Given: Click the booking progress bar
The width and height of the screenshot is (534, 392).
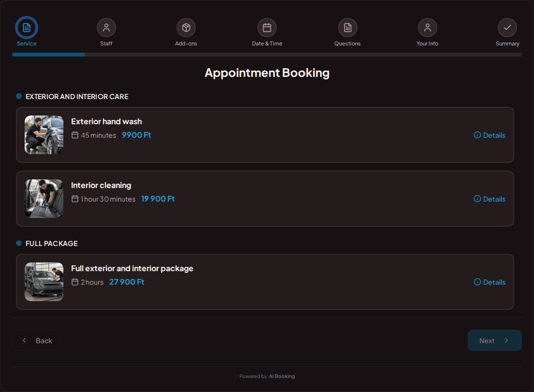Looking at the screenshot, I should pos(267,55).
